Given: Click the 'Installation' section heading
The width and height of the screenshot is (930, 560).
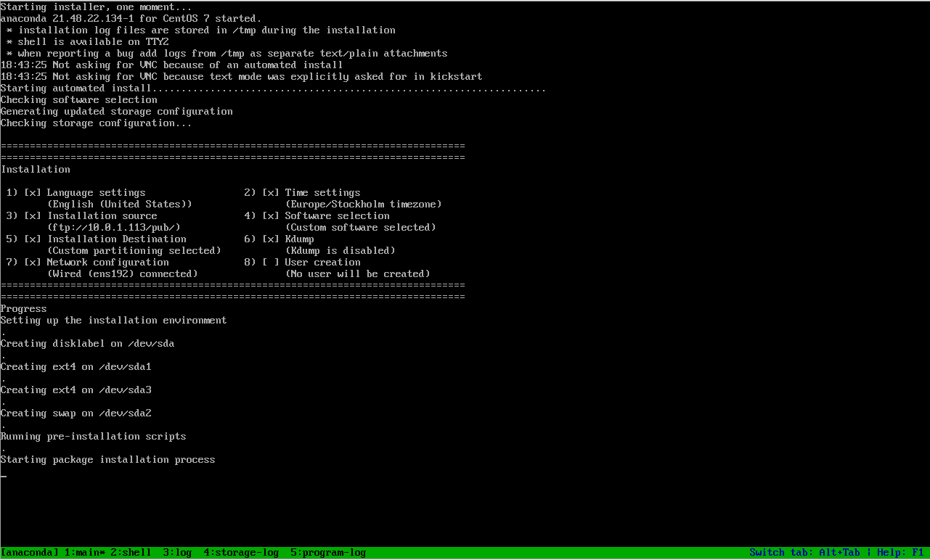Looking at the screenshot, I should 36,170.
